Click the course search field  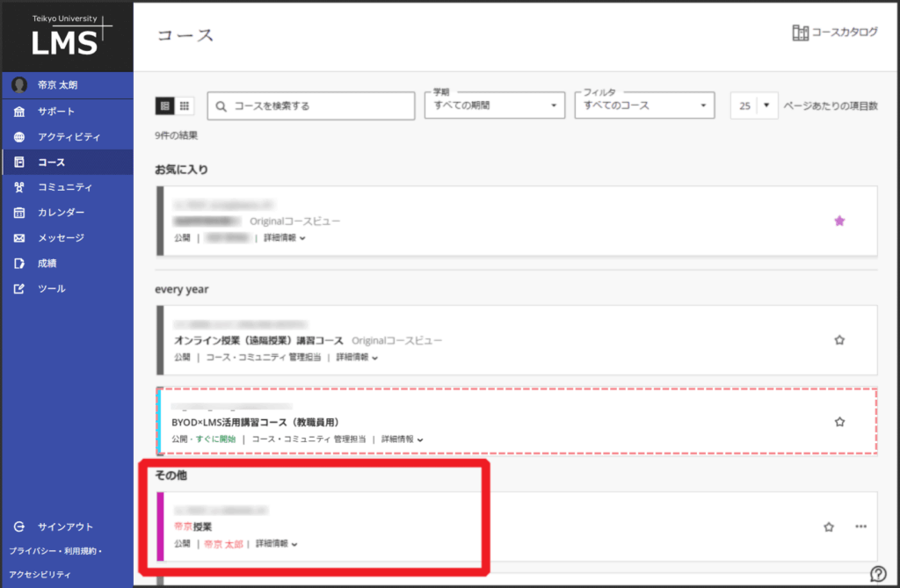[311, 105]
